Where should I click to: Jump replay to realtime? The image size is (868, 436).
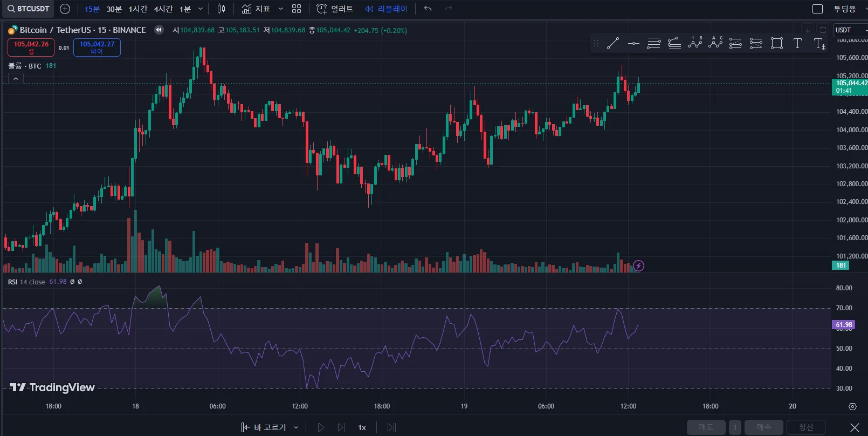pos(391,427)
